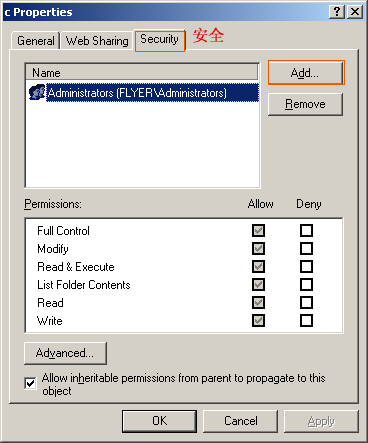Select the Security tab
368x443 pixels.
[160, 40]
